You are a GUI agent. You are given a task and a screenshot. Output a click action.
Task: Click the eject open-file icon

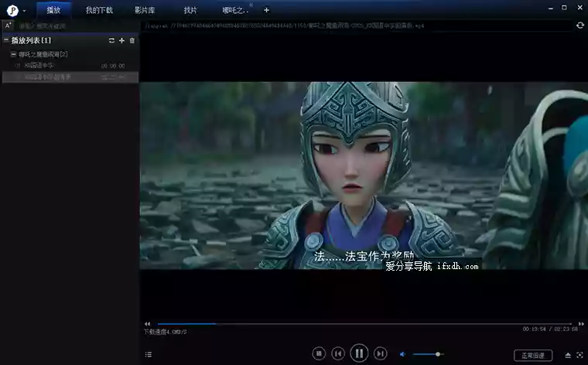pyautogui.click(x=568, y=355)
